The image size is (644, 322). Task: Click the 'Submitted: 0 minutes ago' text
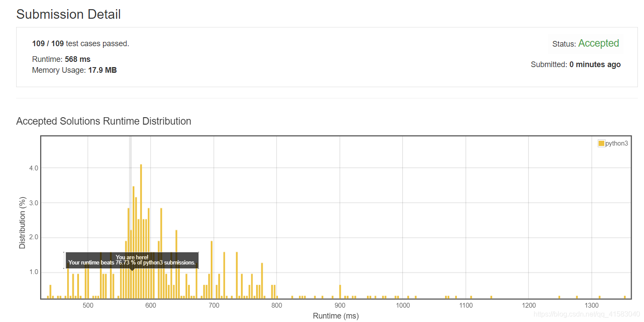tap(575, 64)
